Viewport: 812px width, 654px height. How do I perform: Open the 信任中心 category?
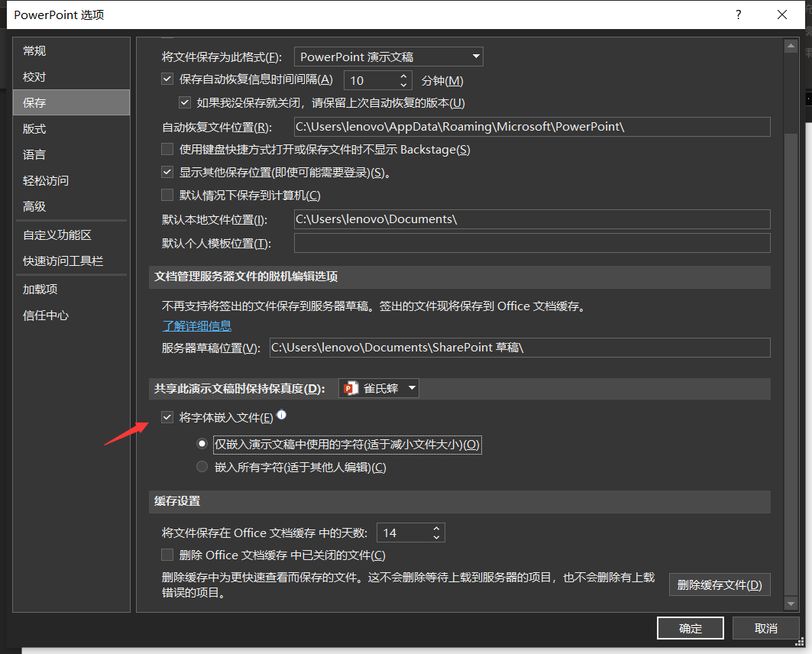pyautogui.click(x=72, y=316)
